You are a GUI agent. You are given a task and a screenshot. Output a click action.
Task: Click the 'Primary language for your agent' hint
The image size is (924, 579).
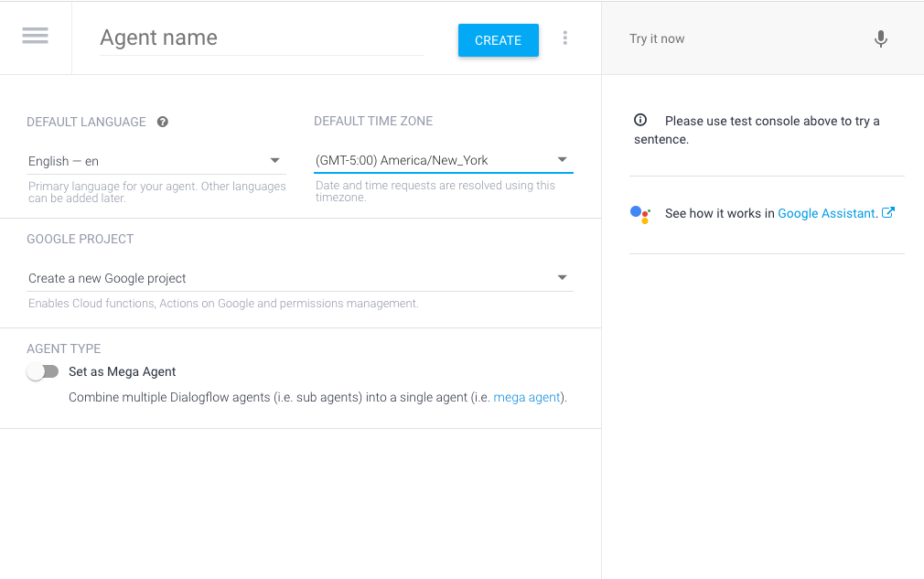coord(156,192)
